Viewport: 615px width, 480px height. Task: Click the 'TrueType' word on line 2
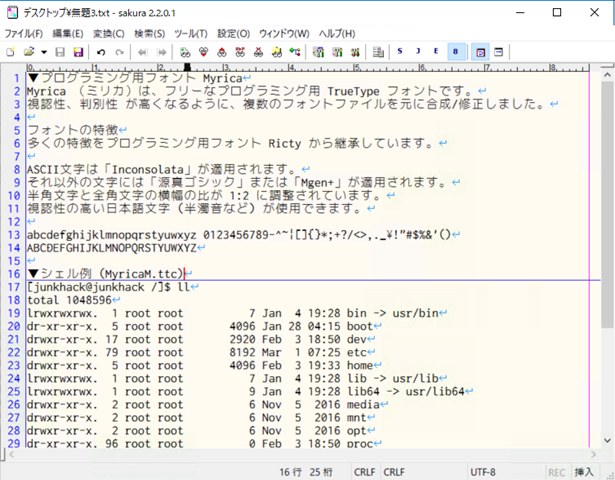(353, 91)
